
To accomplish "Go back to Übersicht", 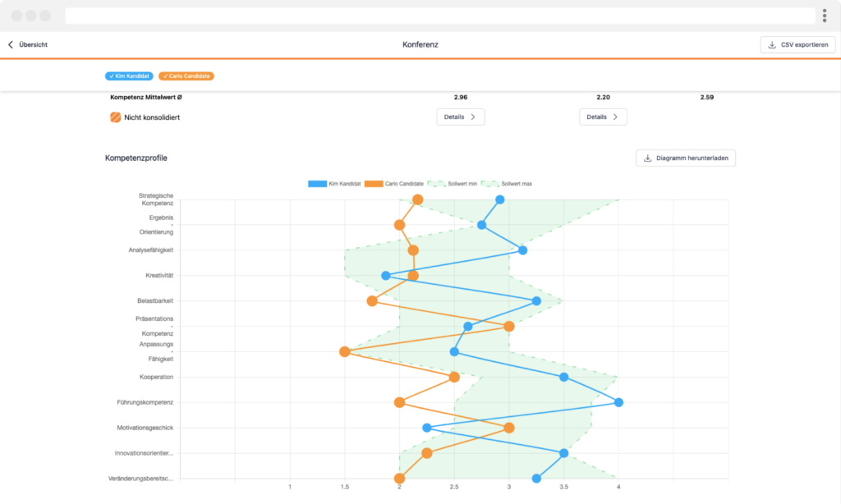I will point(27,44).
